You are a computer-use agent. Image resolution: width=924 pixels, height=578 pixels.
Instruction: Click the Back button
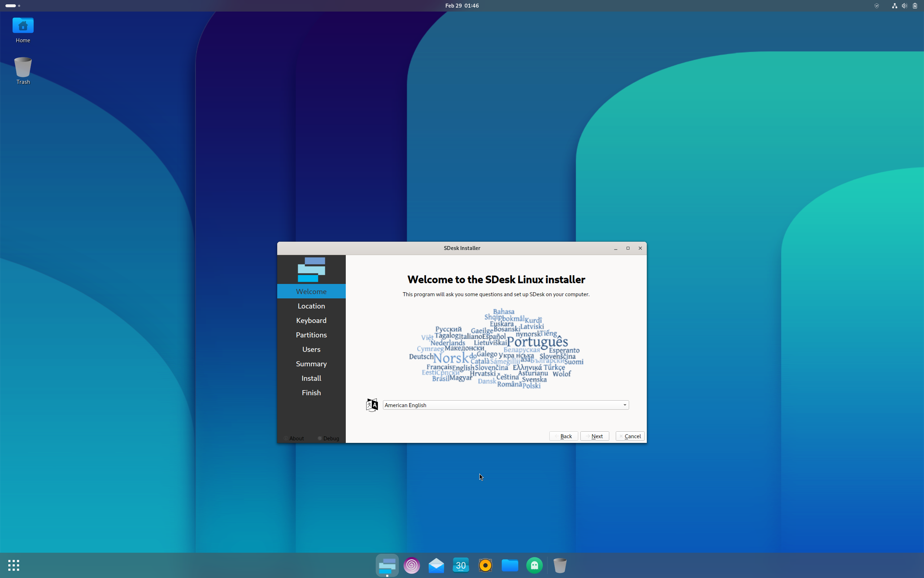point(563,436)
